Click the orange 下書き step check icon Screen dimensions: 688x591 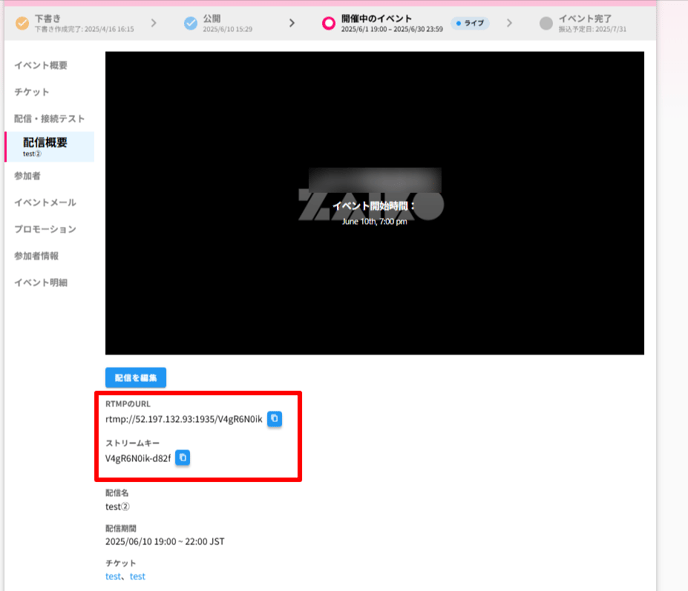click(22, 23)
